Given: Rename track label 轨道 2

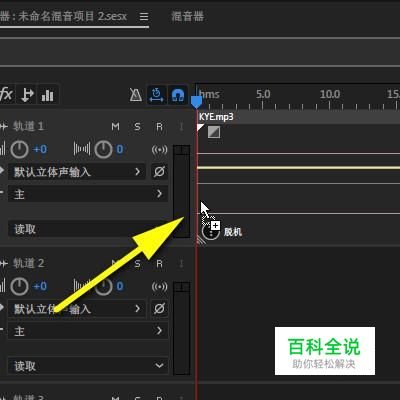Looking at the screenshot, I should [28, 263].
